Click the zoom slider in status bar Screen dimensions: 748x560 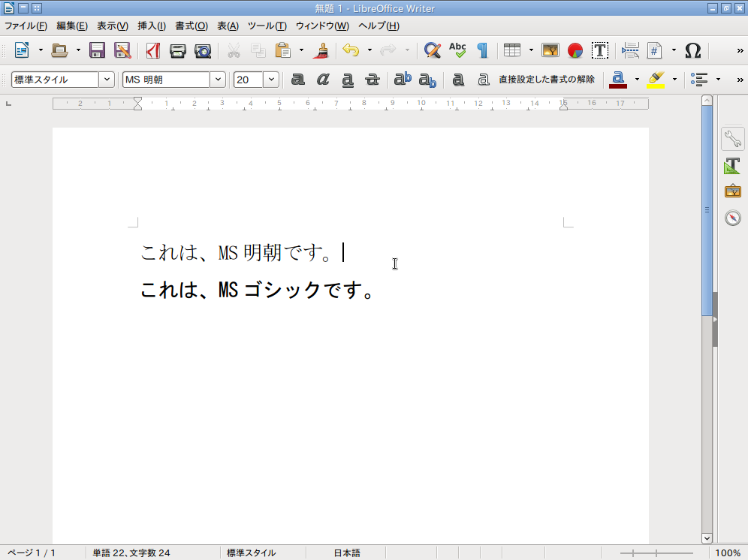656,552
